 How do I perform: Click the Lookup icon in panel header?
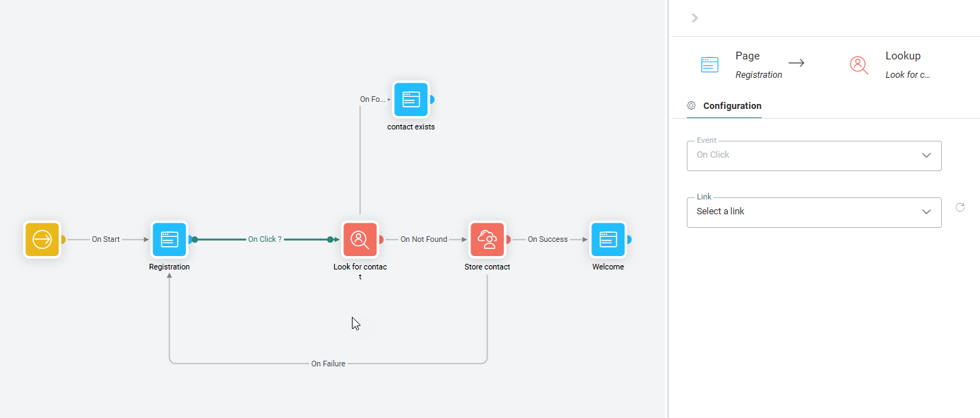tap(858, 65)
